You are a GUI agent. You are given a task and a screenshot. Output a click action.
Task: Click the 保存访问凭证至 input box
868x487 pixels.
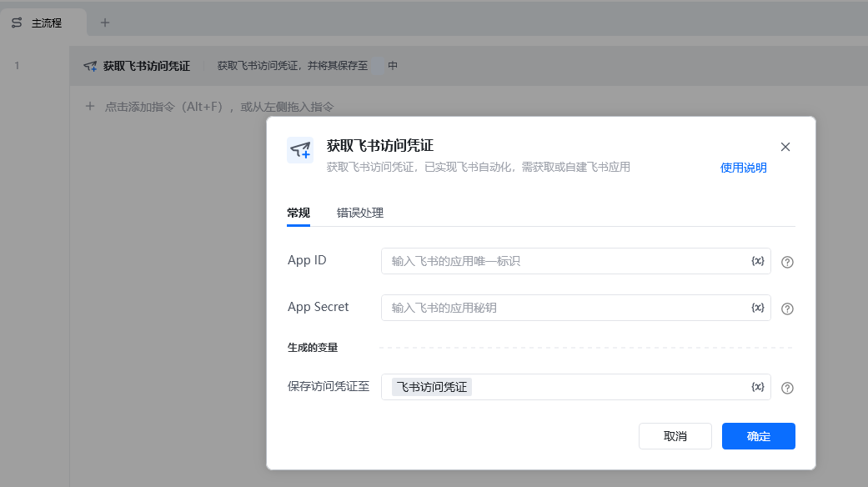(575, 387)
